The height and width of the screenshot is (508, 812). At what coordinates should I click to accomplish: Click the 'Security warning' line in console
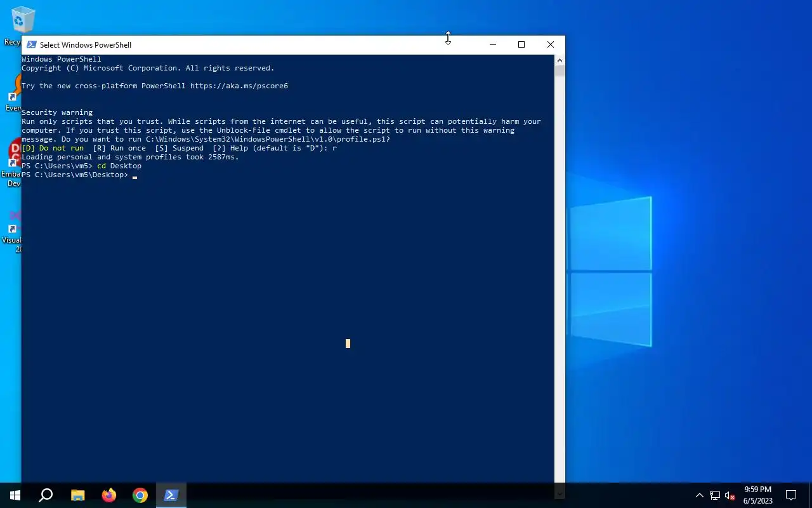[57, 112]
